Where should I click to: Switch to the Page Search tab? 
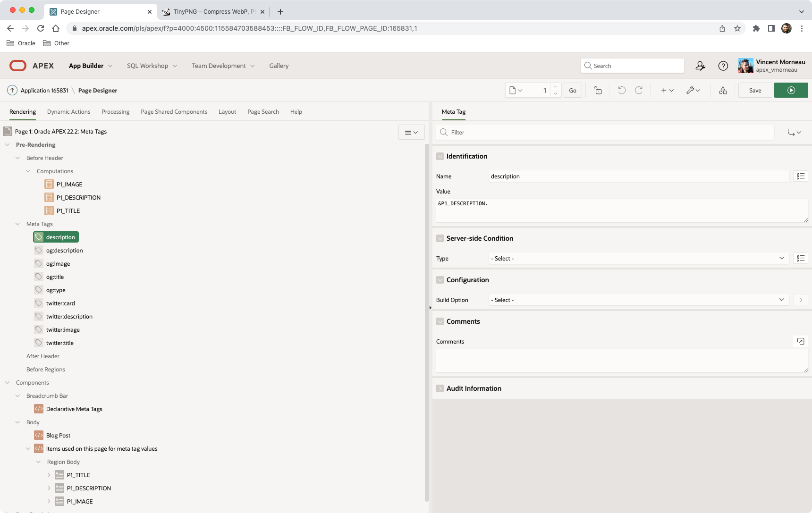point(263,112)
